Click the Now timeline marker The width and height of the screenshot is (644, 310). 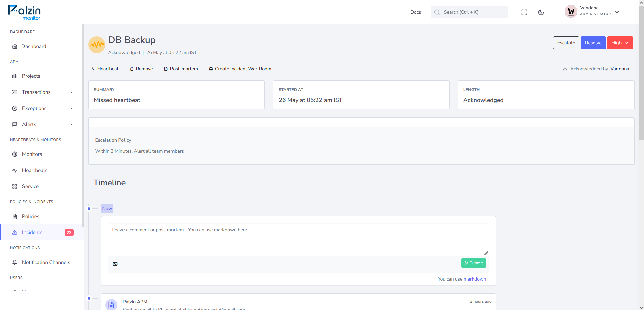pyautogui.click(x=107, y=208)
